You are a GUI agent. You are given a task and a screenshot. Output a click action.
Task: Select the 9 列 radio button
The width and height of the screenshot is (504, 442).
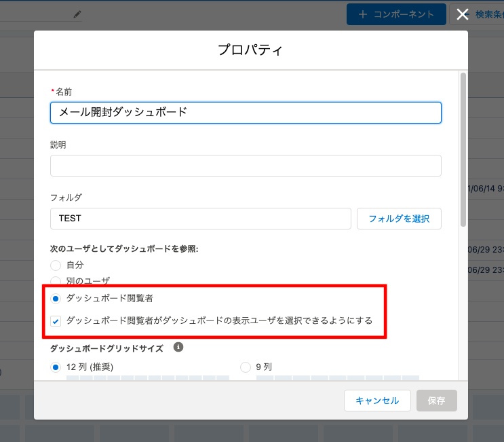[x=246, y=367]
